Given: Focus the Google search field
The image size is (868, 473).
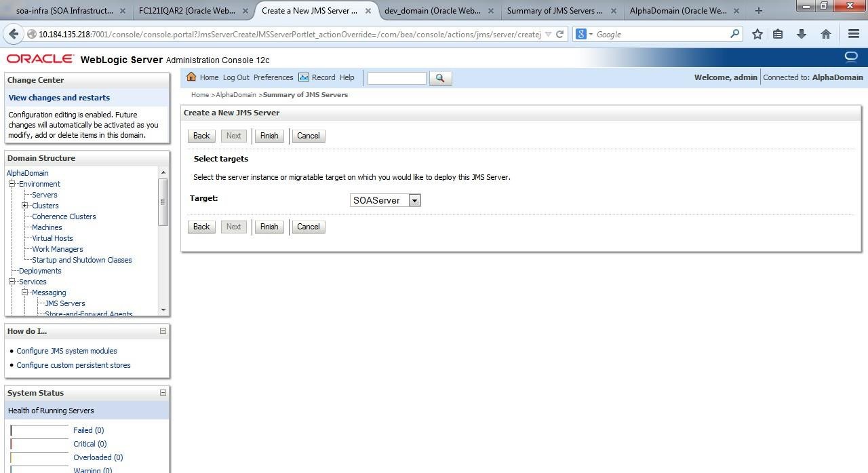Looking at the screenshot, I should [x=661, y=34].
